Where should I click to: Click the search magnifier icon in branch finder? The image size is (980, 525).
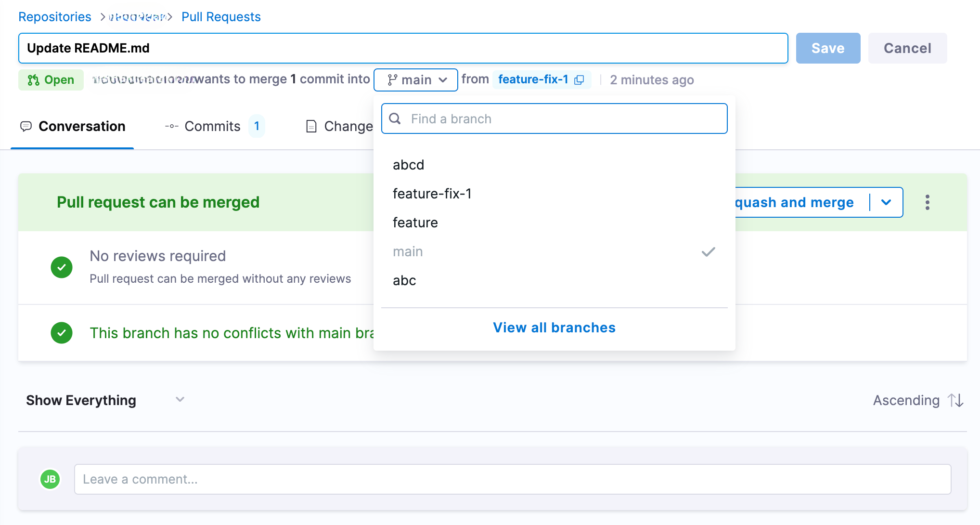click(x=395, y=118)
